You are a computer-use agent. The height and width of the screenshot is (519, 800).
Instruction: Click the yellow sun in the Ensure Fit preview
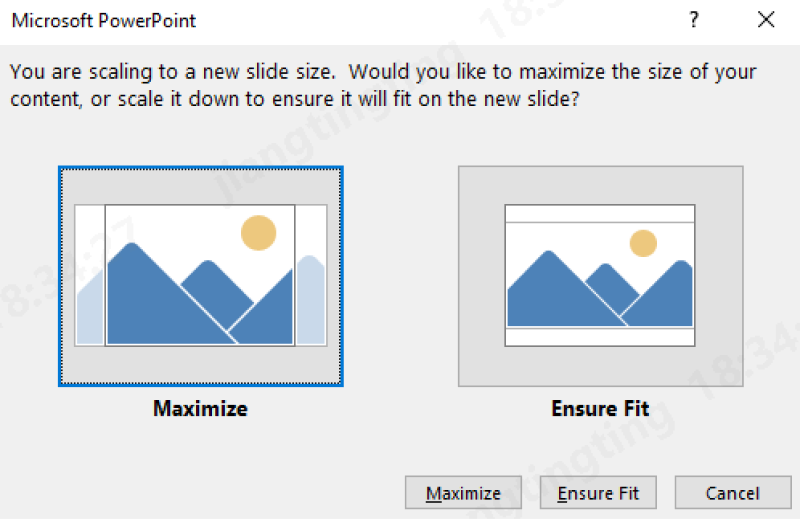coord(643,243)
